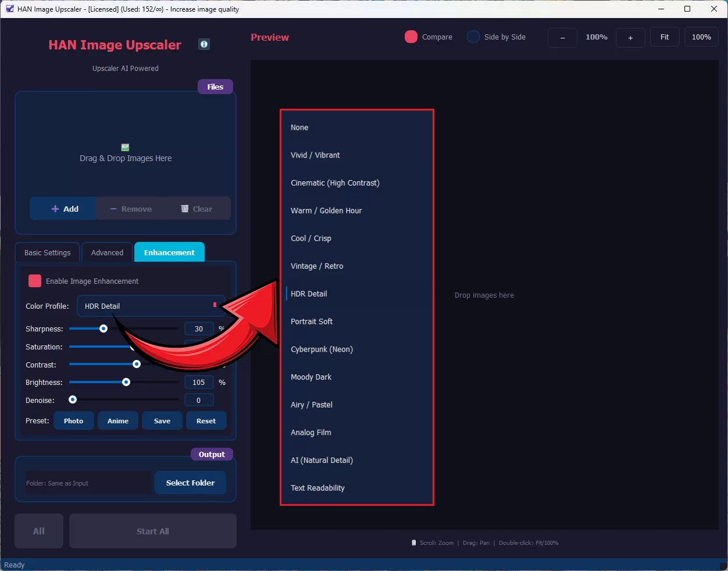The height and width of the screenshot is (571, 728).
Task: Toggle Enable Image Enhancement checkbox
Action: coord(35,281)
